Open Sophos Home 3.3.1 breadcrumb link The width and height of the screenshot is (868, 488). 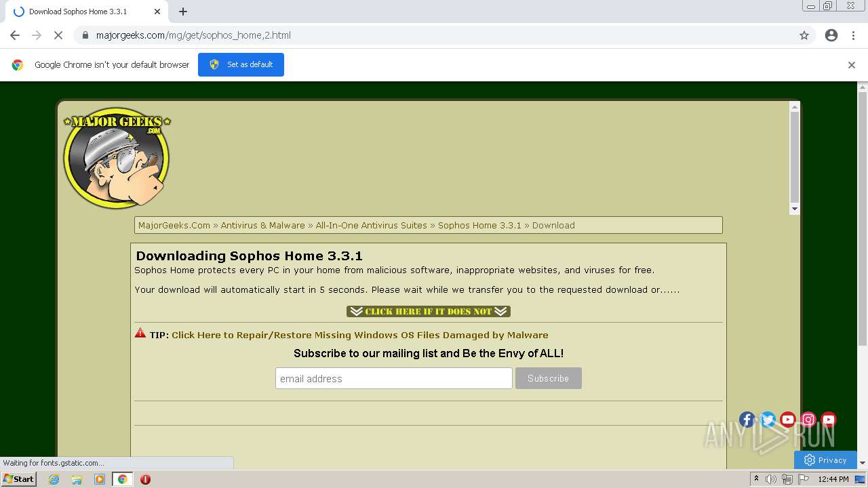[479, 225]
